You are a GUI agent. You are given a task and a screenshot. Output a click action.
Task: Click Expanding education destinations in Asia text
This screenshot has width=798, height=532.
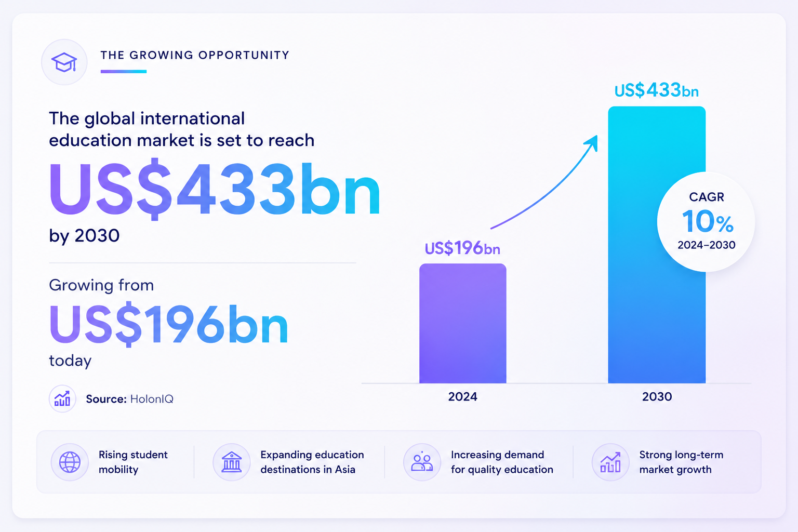pos(312,462)
